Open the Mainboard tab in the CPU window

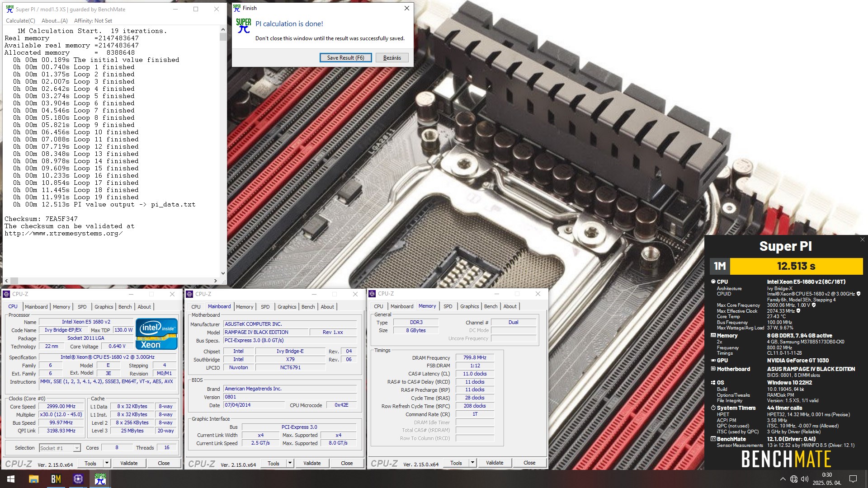36,307
